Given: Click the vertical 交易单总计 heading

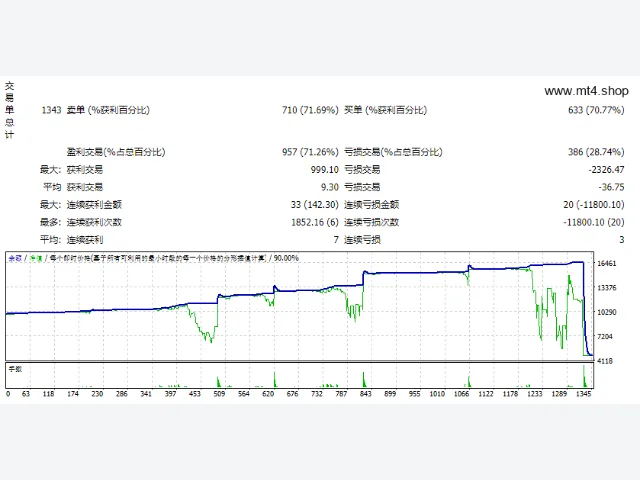Looking at the screenshot, I should pos(9,110).
